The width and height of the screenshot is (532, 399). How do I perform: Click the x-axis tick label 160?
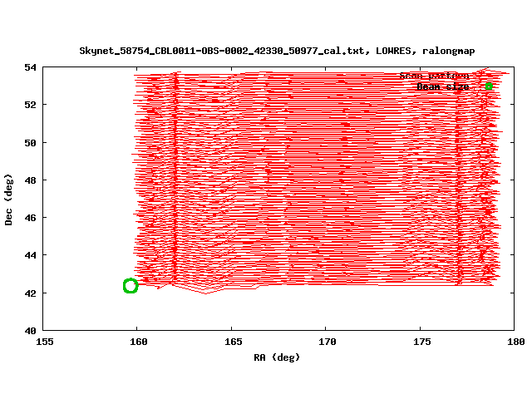[139, 342]
